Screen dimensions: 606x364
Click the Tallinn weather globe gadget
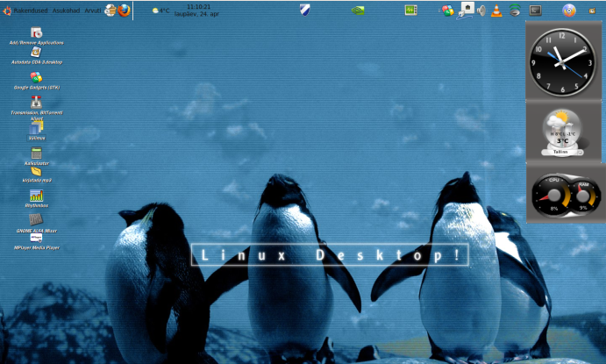562,132
